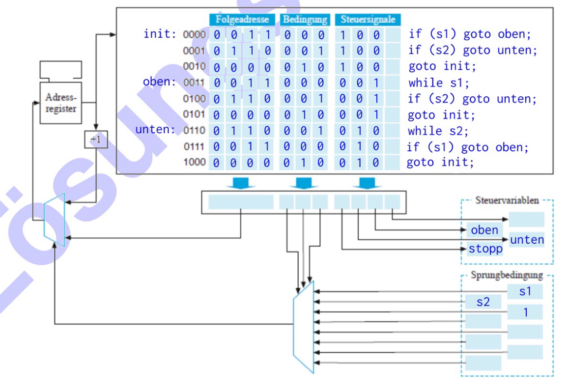Viewport: 569px width, 392px height.
Task: Select the Folgeadresse column header
Action: tap(242, 20)
